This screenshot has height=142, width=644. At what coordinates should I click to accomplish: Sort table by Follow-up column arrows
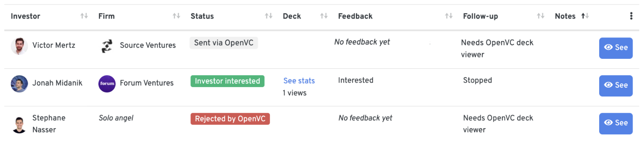coord(540,16)
